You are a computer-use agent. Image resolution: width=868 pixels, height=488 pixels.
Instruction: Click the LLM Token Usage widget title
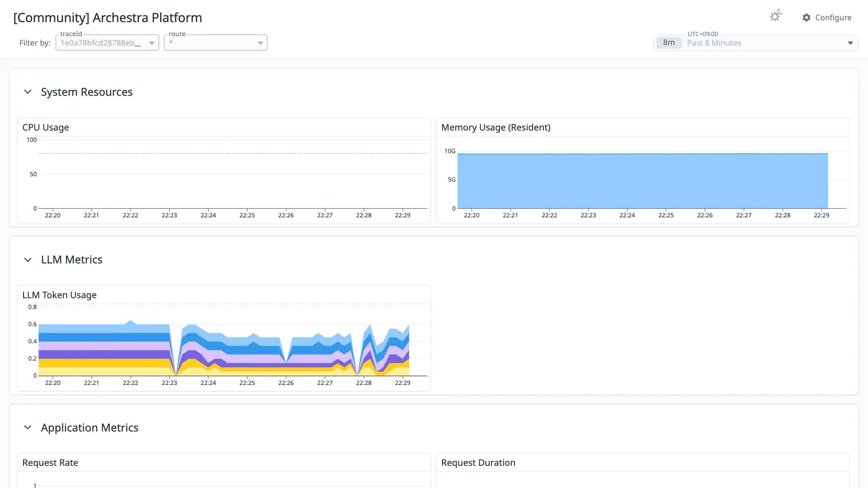(x=59, y=295)
